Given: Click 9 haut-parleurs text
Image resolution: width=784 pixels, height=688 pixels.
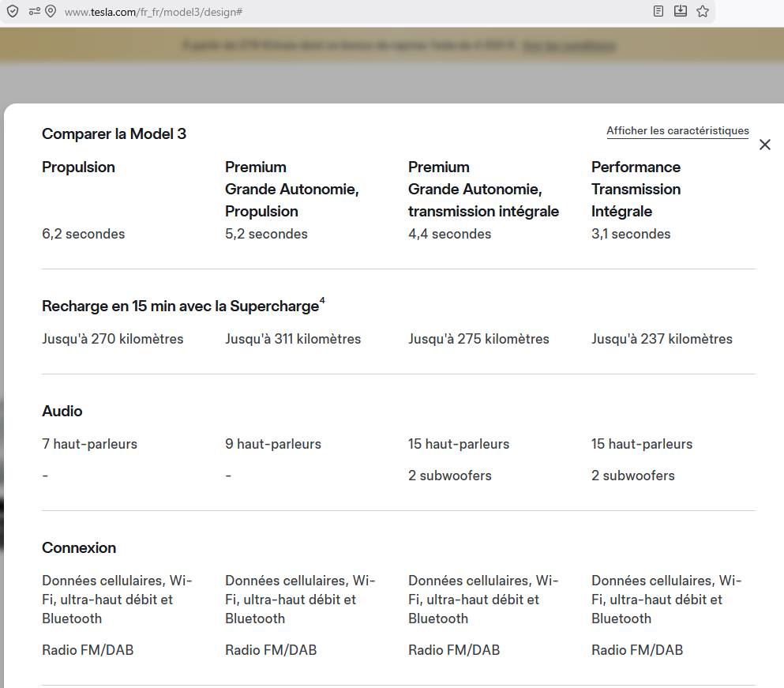Looking at the screenshot, I should pos(273,444).
